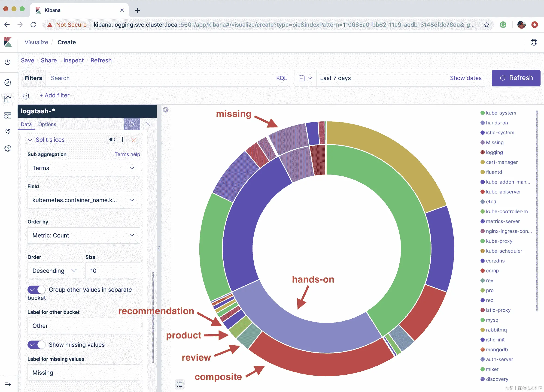
Task: Click Inspect in the top menu
Action: pyautogui.click(x=73, y=60)
